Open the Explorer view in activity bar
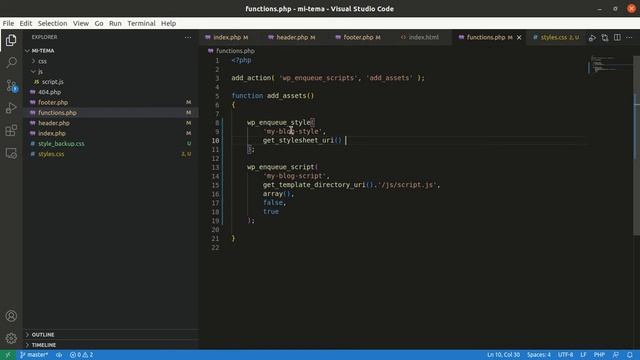Image resolution: width=640 pixels, height=360 pixels. (11, 40)
